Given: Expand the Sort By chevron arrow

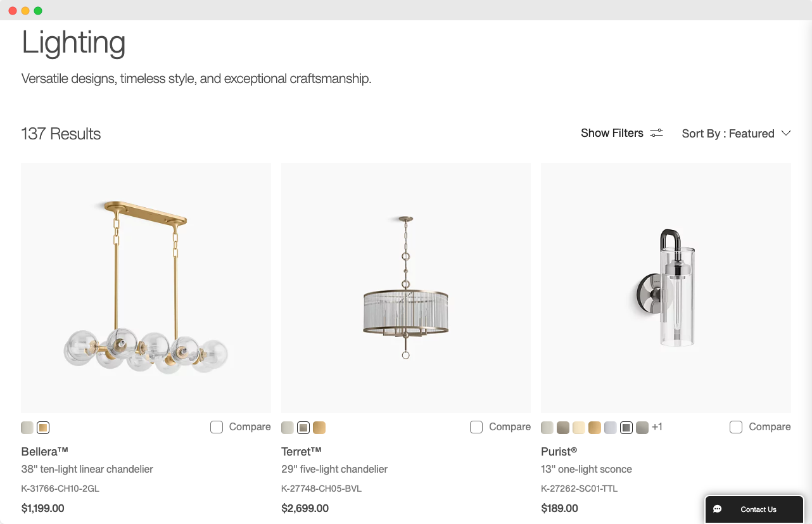Looking at the screenshot, I should (786, 133).
